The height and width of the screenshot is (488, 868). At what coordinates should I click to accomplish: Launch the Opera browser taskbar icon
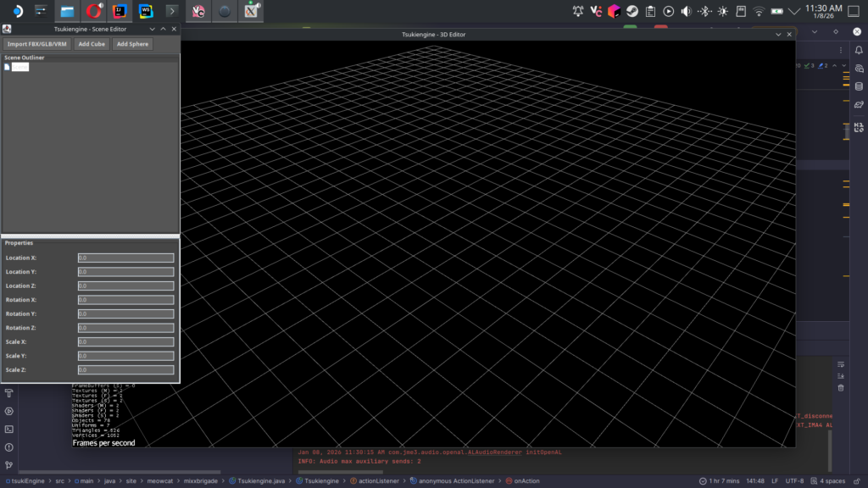94,12
